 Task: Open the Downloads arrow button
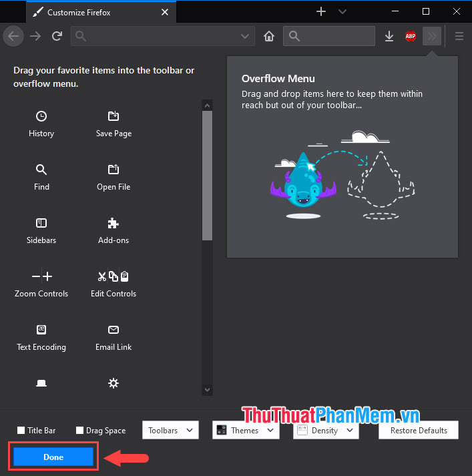pos(389,37)
